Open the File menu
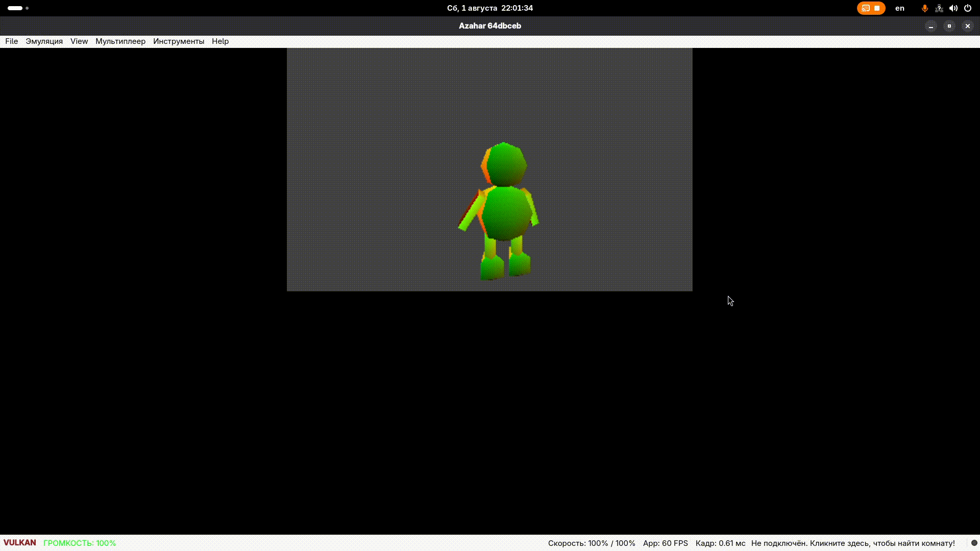The height and width of the screenshot is (551, 980). [x=11, y=41]
